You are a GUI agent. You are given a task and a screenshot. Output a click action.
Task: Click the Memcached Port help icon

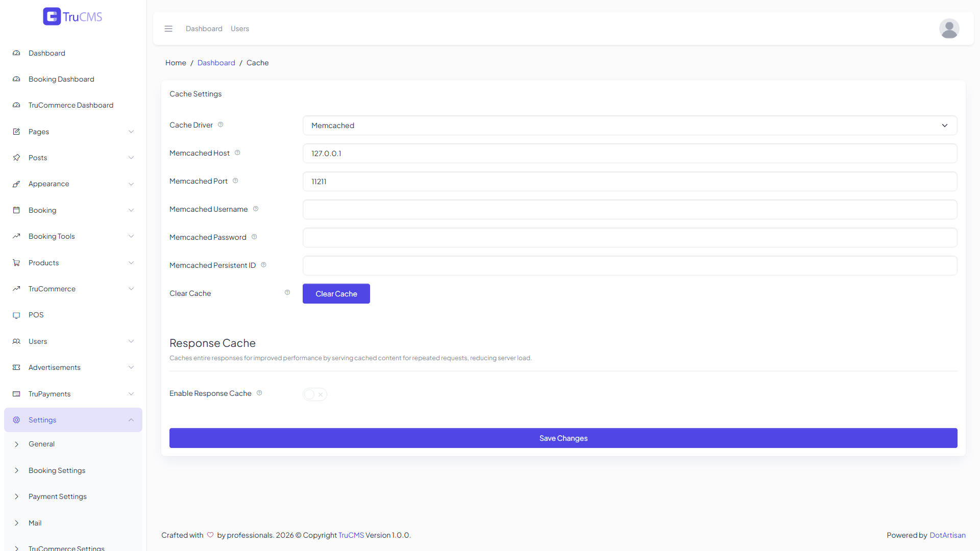[x=235, y=181]
